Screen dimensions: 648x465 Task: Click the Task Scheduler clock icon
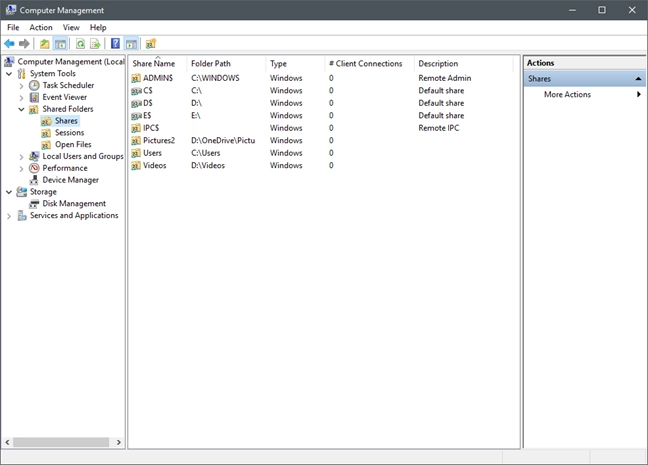(x=34, y=86)
